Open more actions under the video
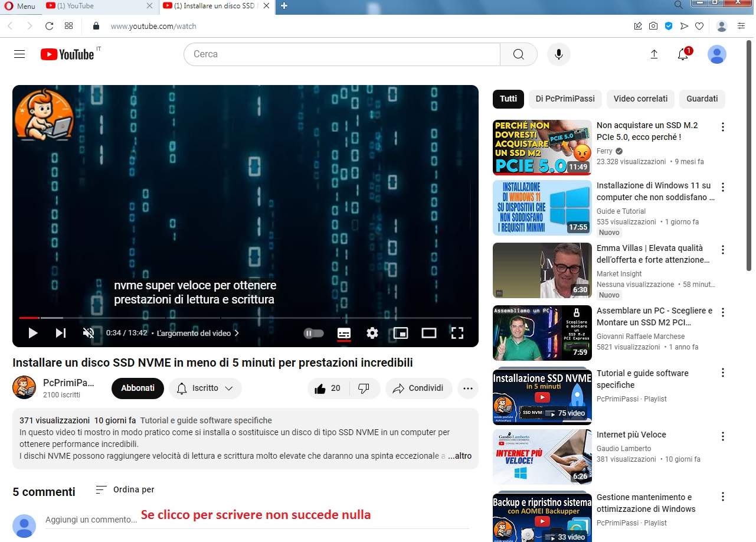The width and height of the screenshot is (756, 542). [x=468, y=388]
